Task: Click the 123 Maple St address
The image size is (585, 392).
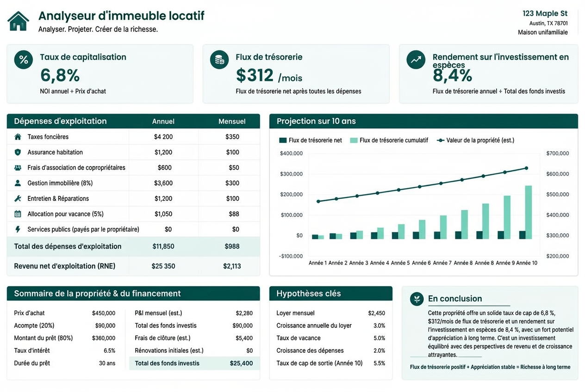Action: tap(545, 13)
